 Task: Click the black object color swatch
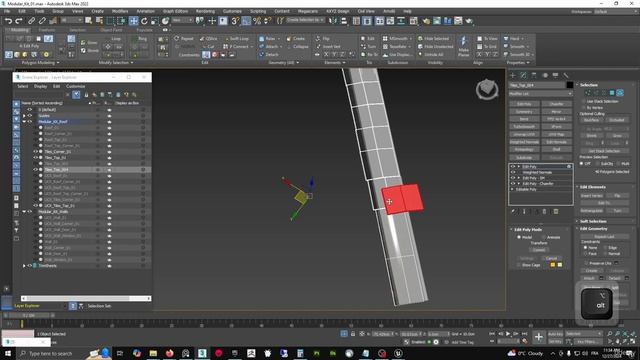(x=569, y=85)
